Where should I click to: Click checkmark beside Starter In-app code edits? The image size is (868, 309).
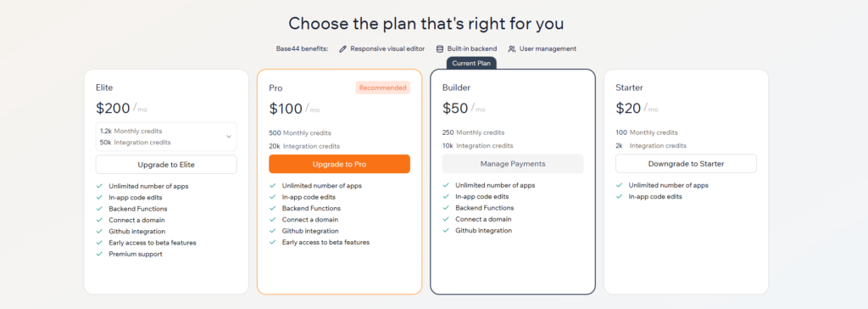[x=619, y=197]
